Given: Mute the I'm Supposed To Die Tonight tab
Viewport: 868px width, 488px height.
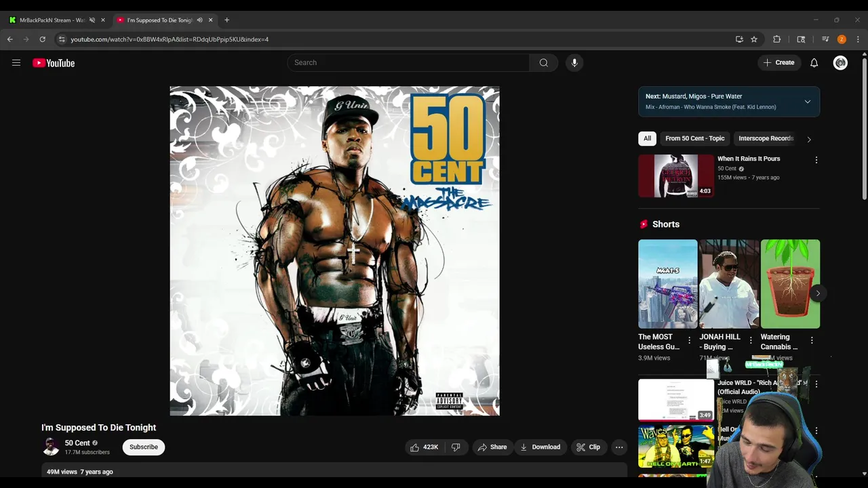Looking at the screenshot, I should tap(199, 20).
